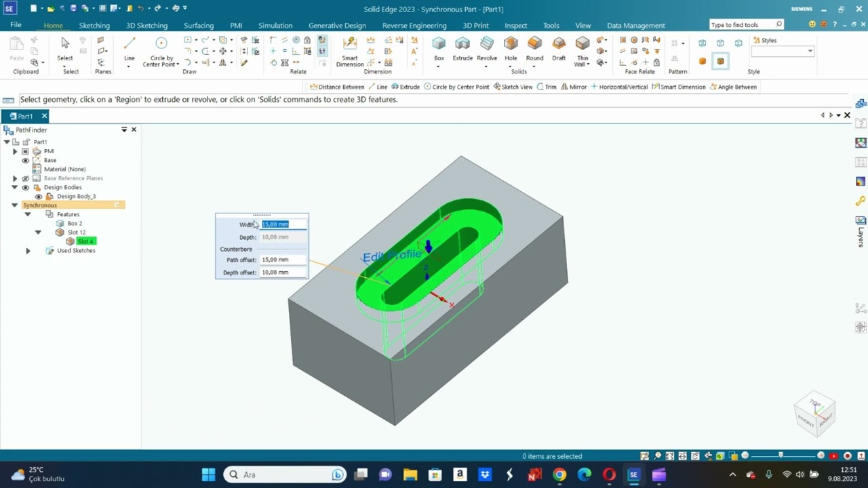Click Trim quick command

(547, 87)
